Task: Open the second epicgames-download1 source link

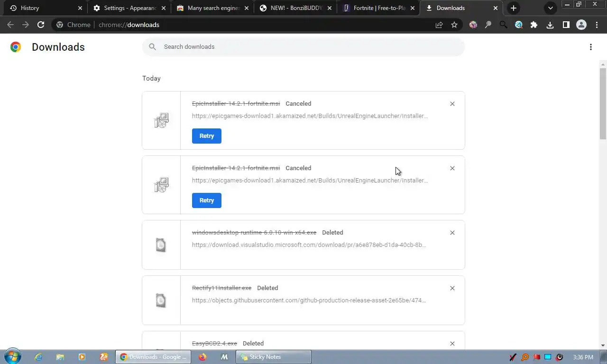Action: [310, 181]
